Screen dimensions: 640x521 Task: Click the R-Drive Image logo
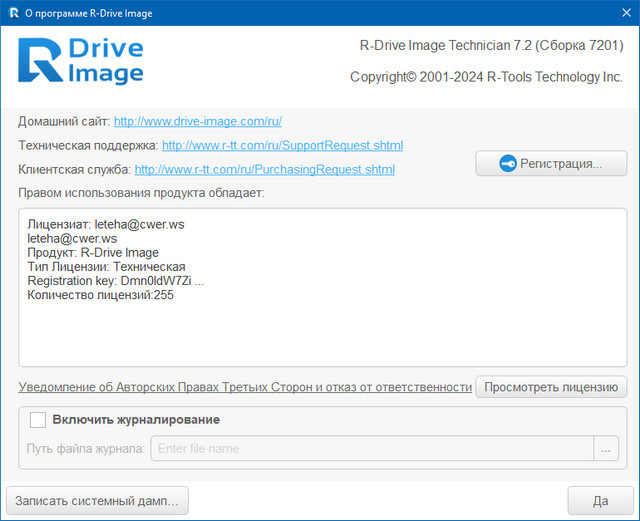(x=81, y=61)
